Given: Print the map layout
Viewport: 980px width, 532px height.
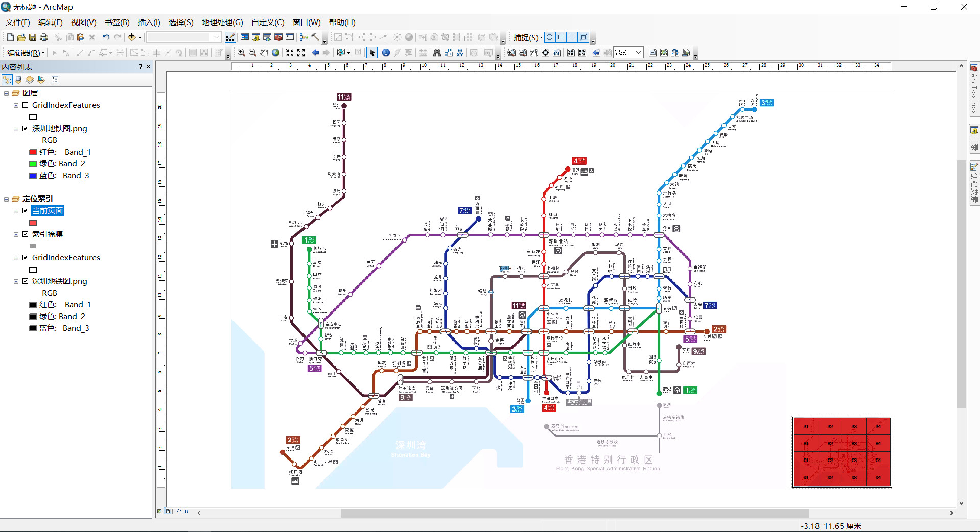Looking at the screenshot, I should click(x=44, y=37).
